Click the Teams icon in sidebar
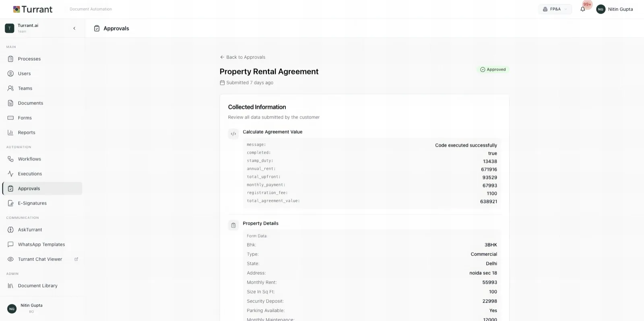644x321 pixels. point(11,88)
